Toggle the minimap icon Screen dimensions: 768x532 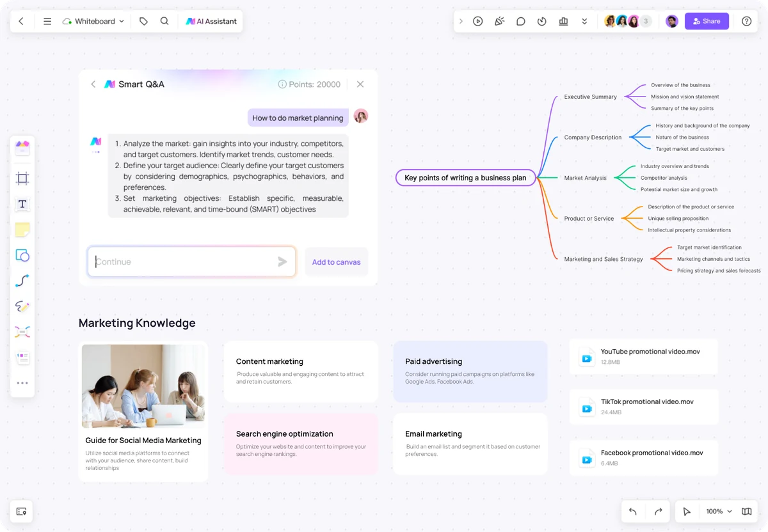(x=746, y=512)
